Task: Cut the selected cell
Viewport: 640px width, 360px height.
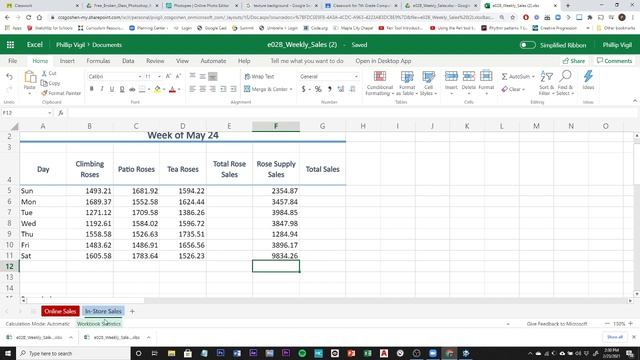Action: (49, 73)
